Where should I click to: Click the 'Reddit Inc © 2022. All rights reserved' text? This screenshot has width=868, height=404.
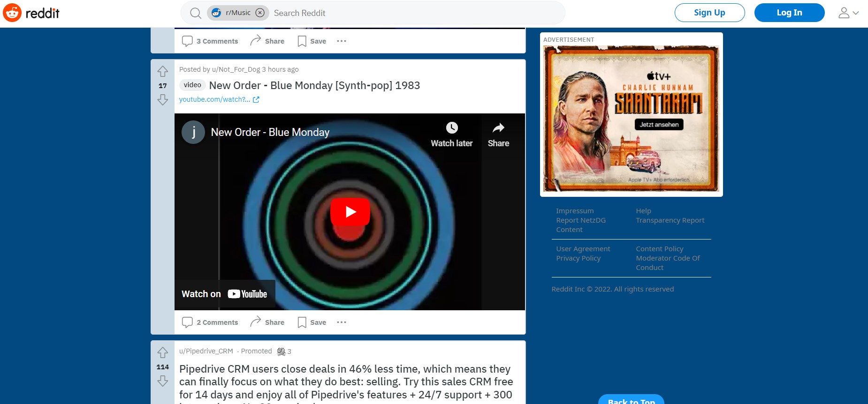612,289
